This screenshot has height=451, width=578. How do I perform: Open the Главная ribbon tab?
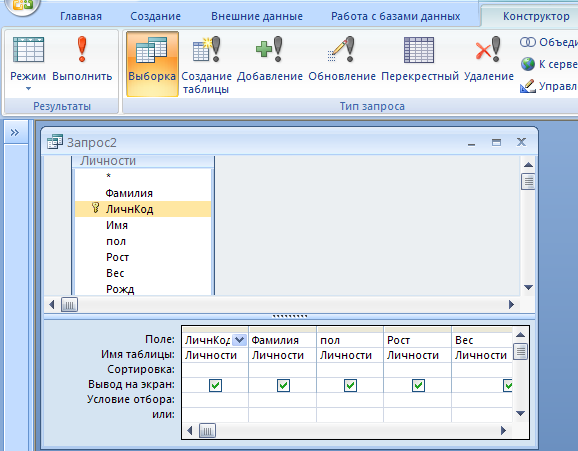[x=81, y=16]
